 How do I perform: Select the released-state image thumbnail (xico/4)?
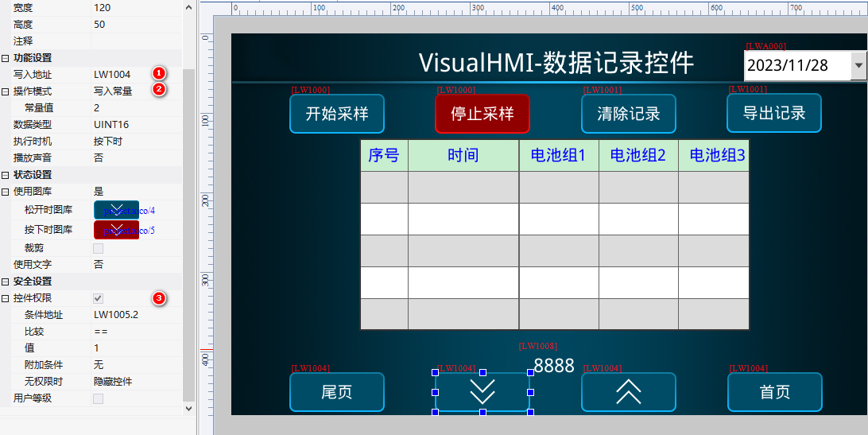[x=116, y=210]
